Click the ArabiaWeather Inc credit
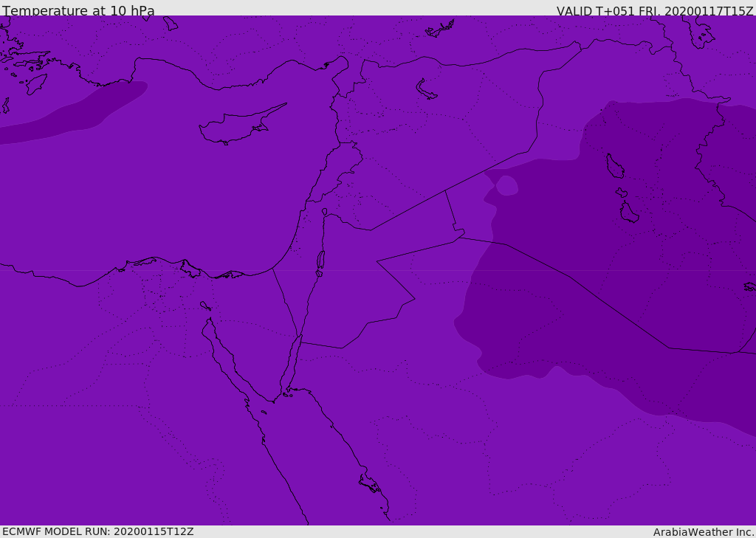This screenshot has width=756, height=538. pyautogui.click(x=703, y=532)
